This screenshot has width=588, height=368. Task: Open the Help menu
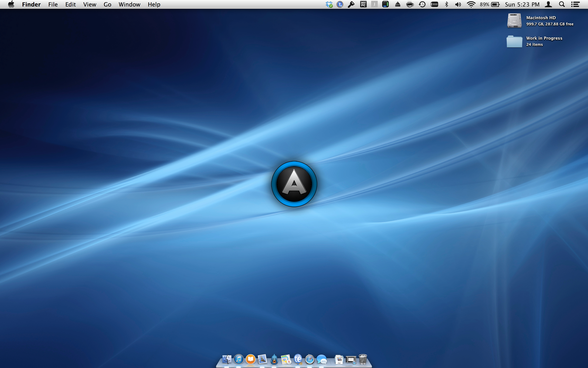pos(154,4)
